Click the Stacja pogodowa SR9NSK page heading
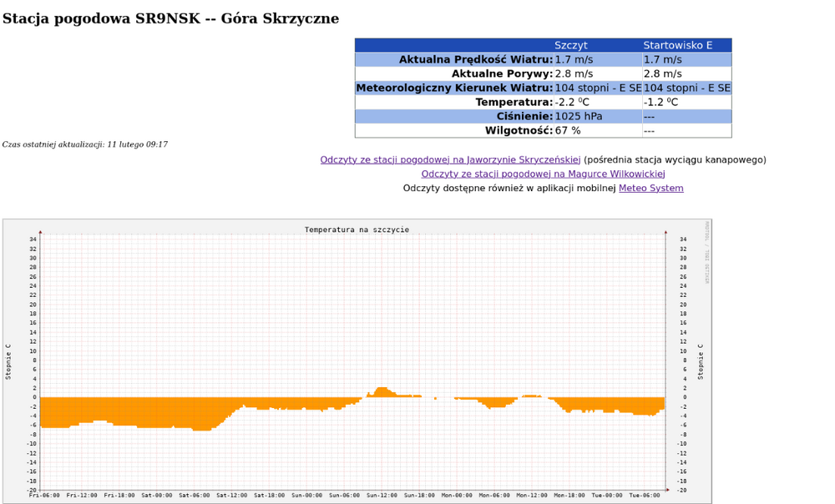This screenshot has width=835, height=504. [170, 19]
